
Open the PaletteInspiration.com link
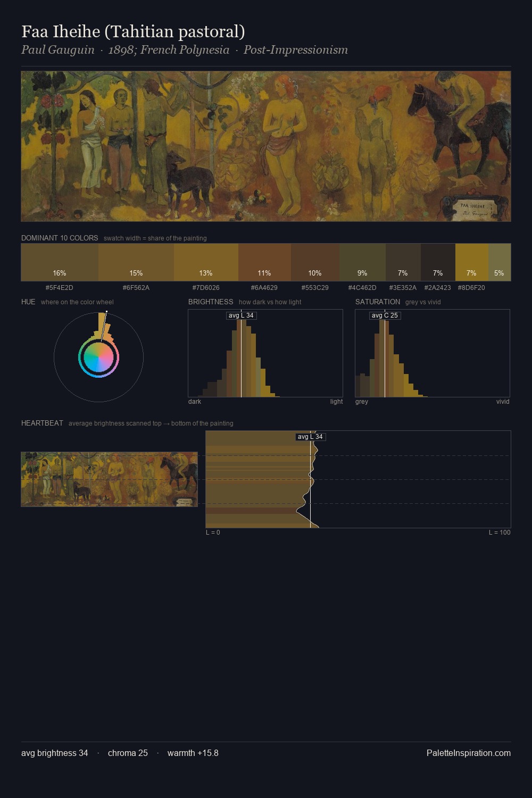tap(469, 753)
